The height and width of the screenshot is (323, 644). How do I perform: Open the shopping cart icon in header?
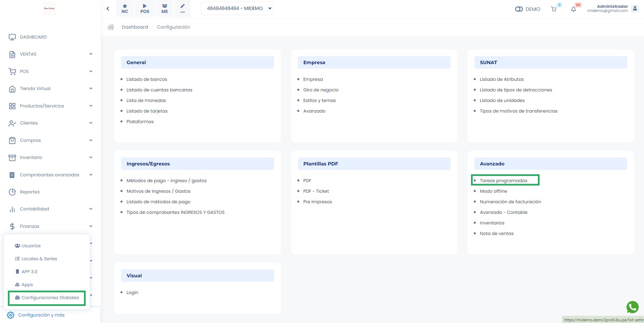pos(554,9)
